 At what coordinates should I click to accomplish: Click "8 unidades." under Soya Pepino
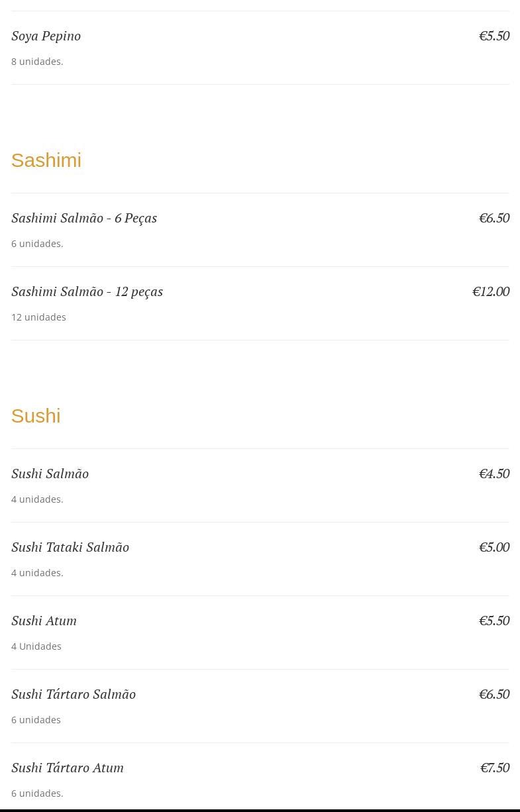37,62
